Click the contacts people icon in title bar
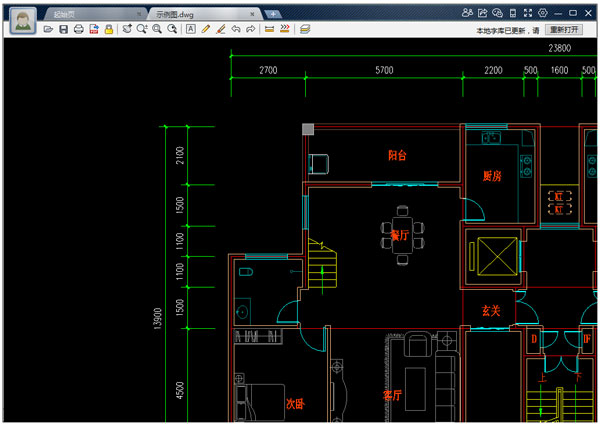This screenshot has width=600, height=425. pos(467,13)
